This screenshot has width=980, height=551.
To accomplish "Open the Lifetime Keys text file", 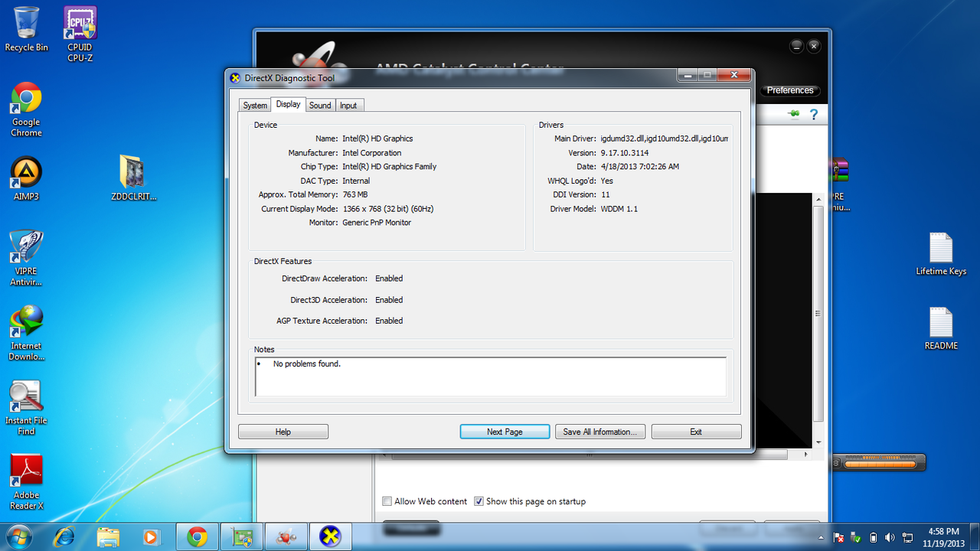I will pyautogui.click(x=941, y=253).
